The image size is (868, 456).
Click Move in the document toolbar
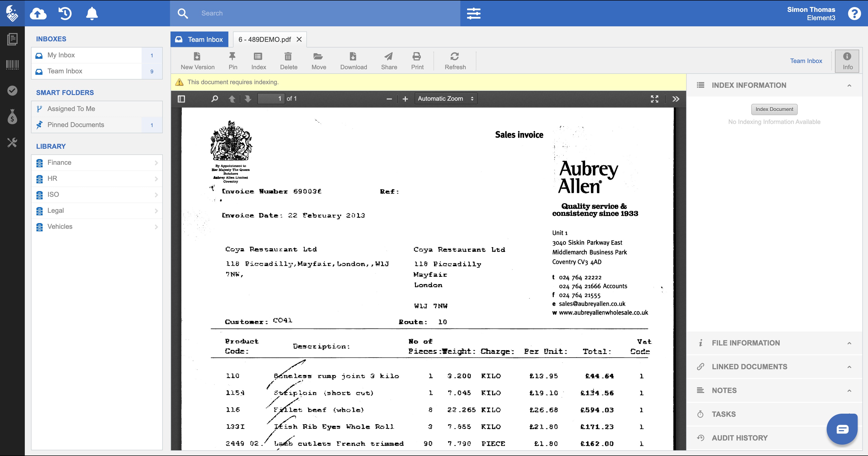[319, 61]
